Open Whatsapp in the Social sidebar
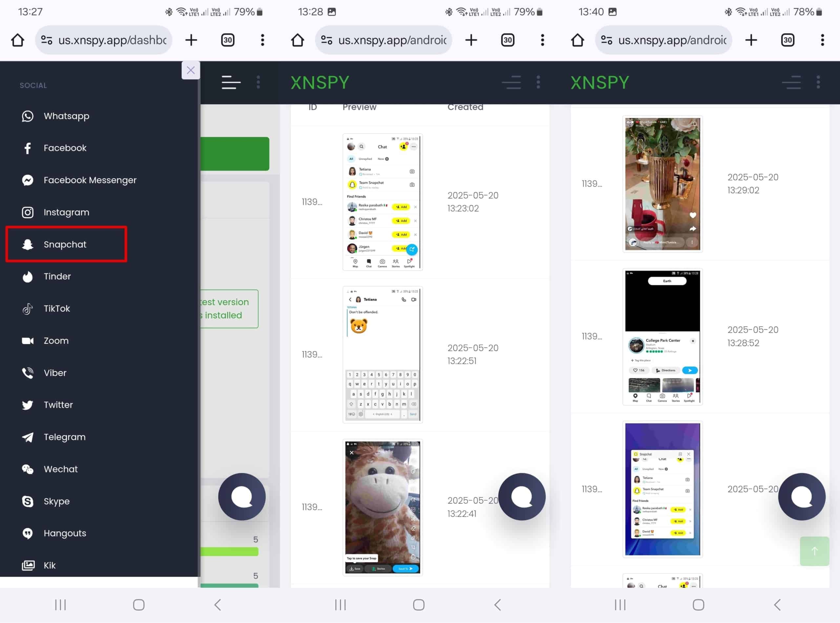The width and height of the screenshot is (840, 623). pos(66,116)
